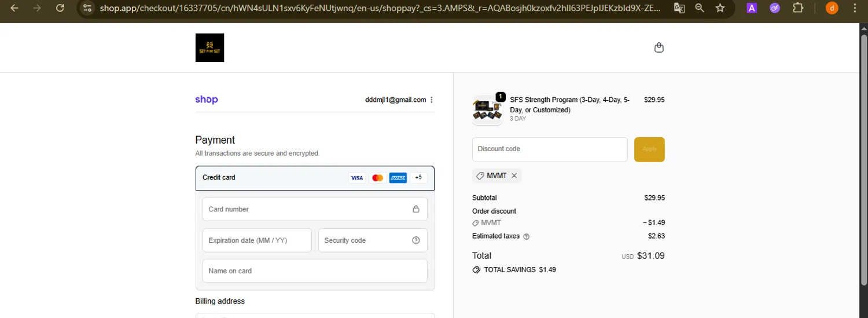The width and height of the screenshot is (868, 318).
Task: Click the Shop logo
Action: coord(207,100)
